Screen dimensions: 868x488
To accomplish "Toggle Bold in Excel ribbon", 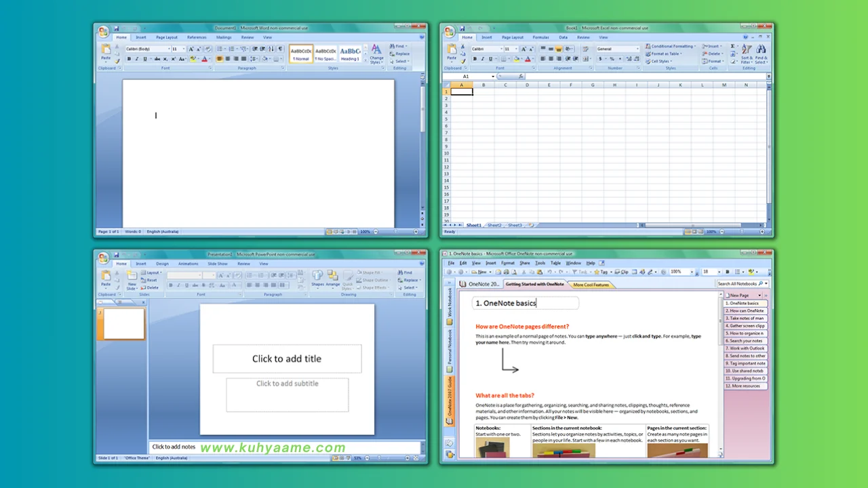I will point(475,59).
